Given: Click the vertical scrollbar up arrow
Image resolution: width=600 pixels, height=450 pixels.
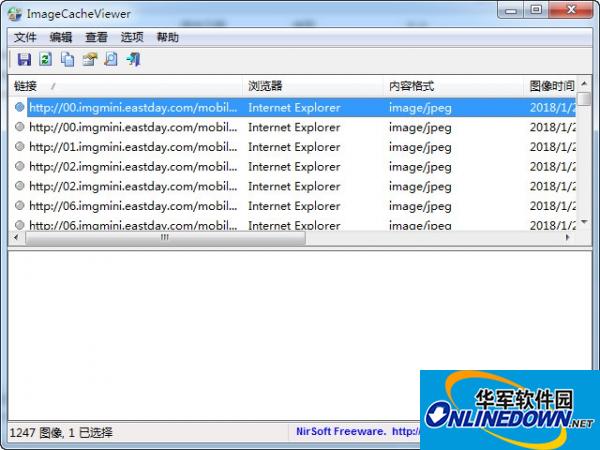Looking at the screenshot, I should pyautogui.click(x=584, y=83).
